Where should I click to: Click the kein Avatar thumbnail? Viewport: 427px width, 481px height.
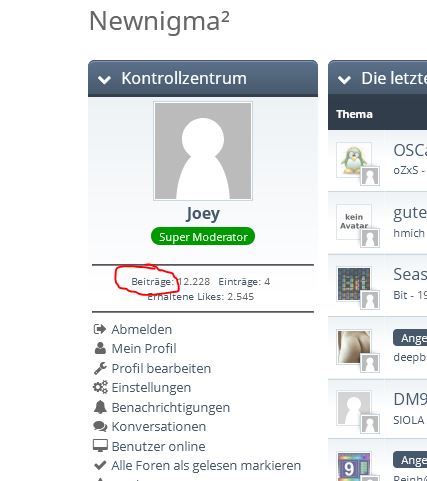pos(354,222)
